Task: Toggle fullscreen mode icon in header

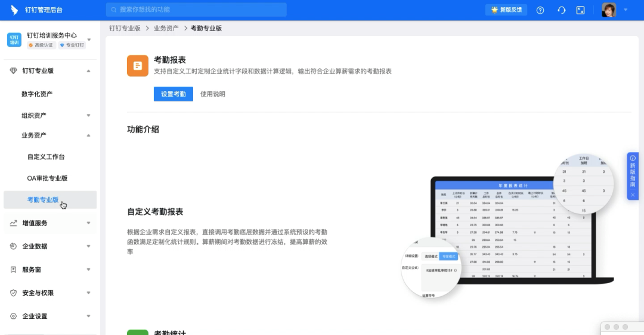Action: tap(580, 10)
